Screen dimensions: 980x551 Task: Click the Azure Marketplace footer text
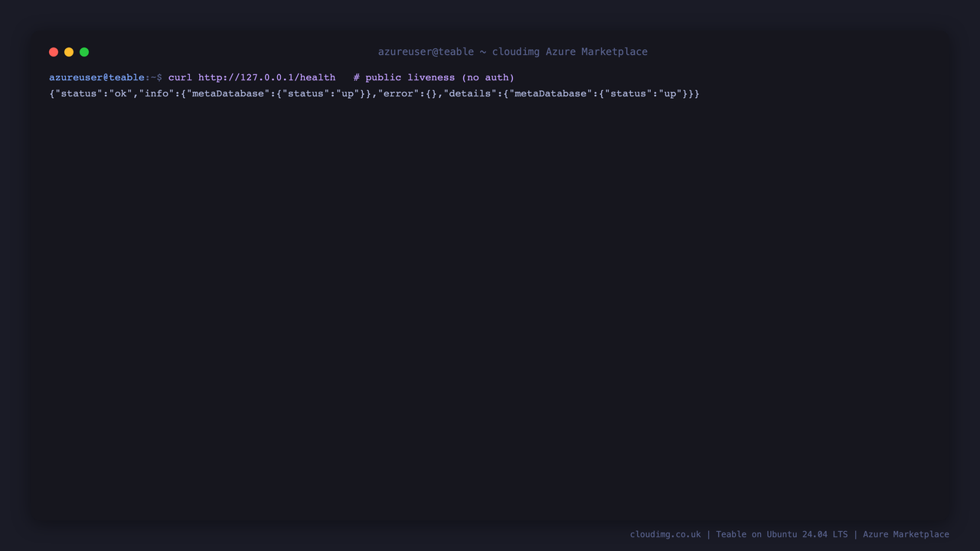coord(906,534)
